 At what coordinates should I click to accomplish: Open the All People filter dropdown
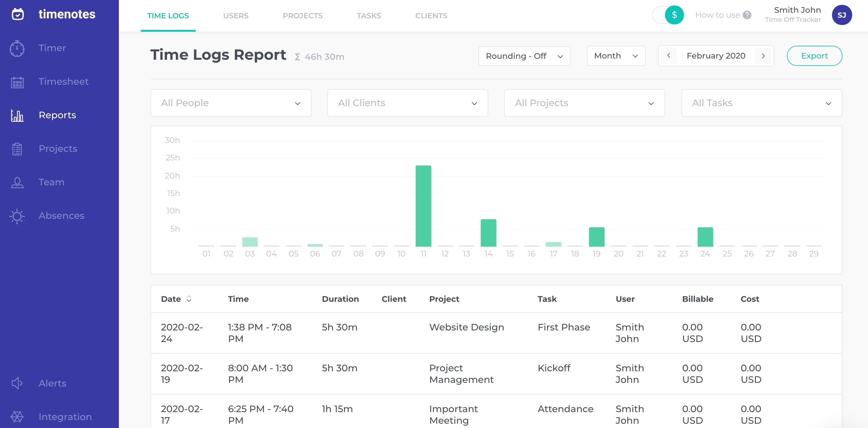pyautogui.click(x=230, y=103)
